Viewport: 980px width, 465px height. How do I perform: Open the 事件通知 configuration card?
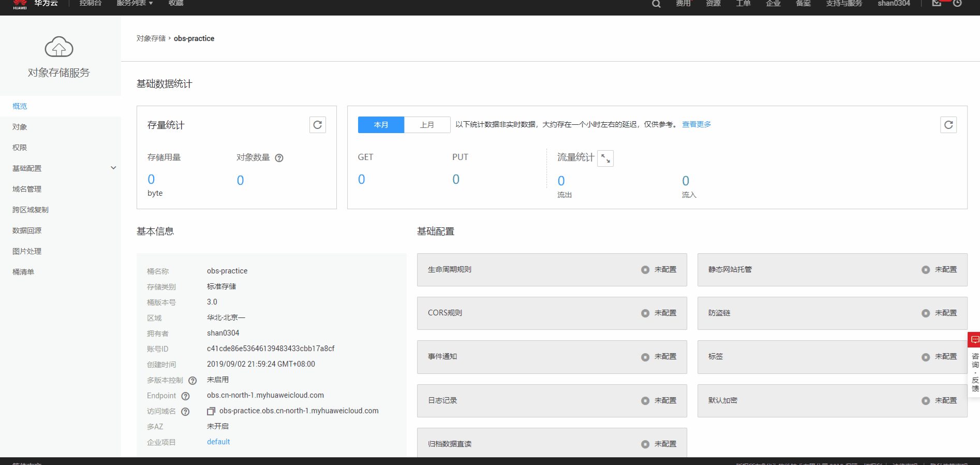click(552, 357)
